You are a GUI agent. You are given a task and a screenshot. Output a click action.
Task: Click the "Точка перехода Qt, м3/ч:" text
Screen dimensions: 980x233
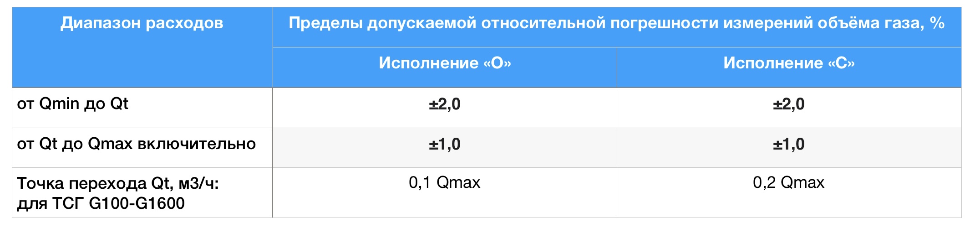[118, 183]
